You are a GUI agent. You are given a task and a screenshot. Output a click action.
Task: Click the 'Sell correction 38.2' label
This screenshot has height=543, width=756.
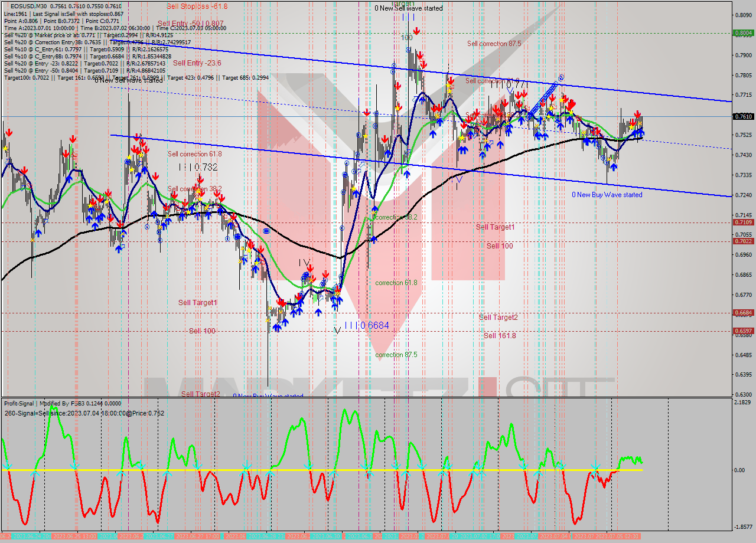tap(195, 189)
